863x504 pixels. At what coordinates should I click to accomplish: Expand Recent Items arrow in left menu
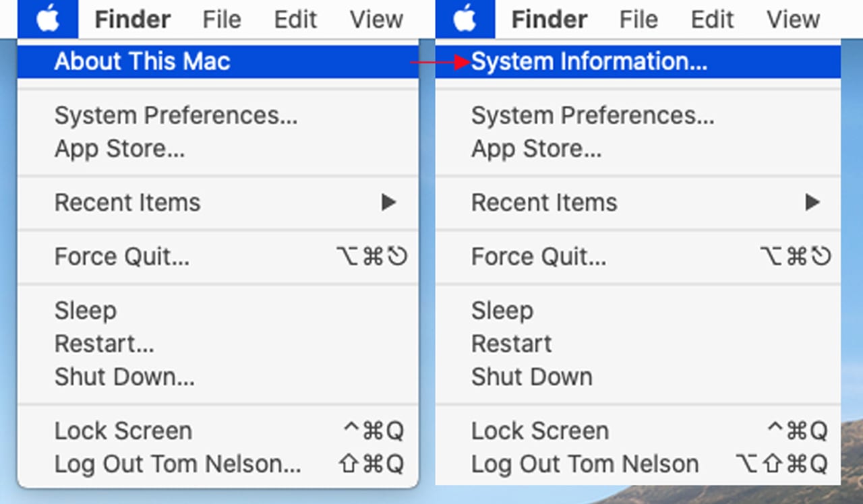(x=388, y=202)
